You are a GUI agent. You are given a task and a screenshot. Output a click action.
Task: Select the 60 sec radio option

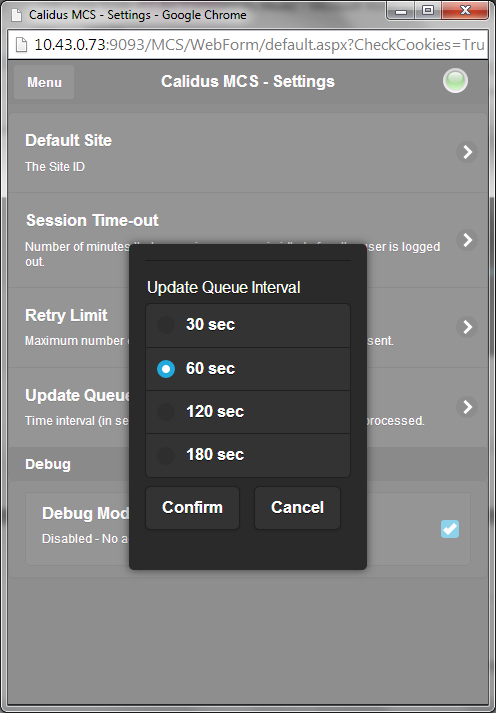tap(248, 369)
